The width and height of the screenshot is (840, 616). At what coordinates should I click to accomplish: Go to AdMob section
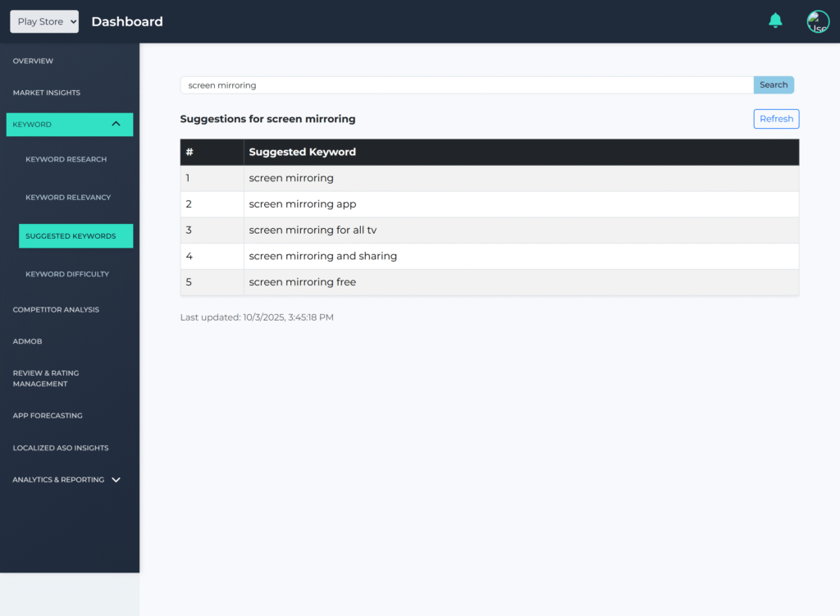27,341
